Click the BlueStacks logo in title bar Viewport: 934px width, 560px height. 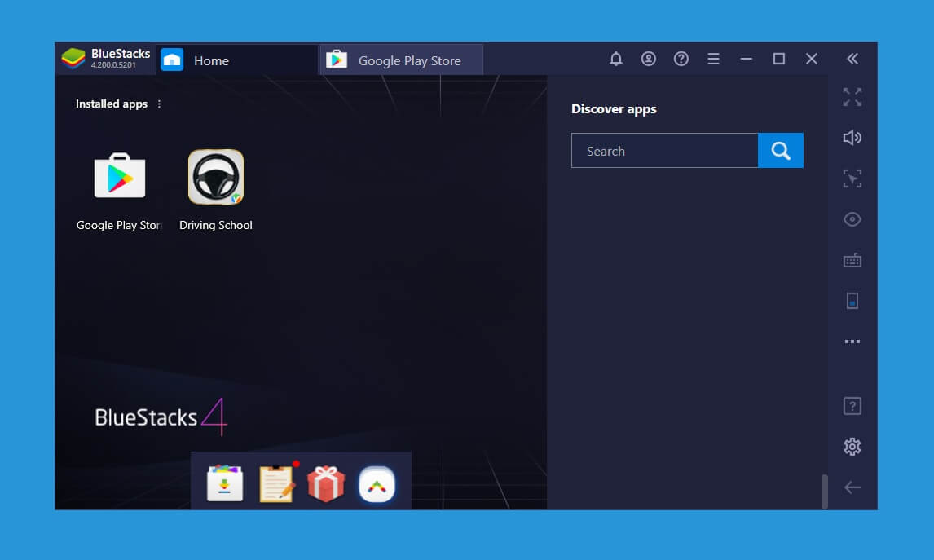(x=74, y=59)
